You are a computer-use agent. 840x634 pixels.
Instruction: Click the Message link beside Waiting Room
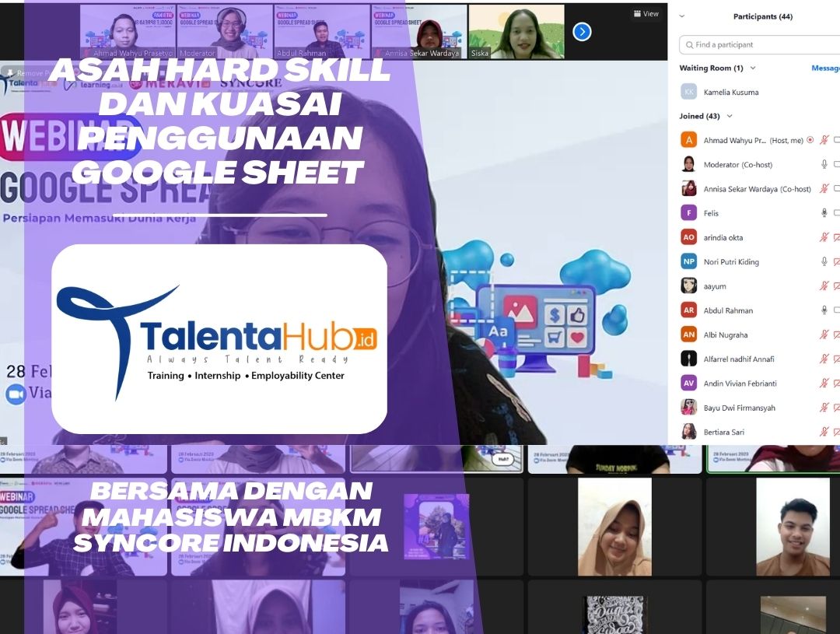(x=825, y=68)
